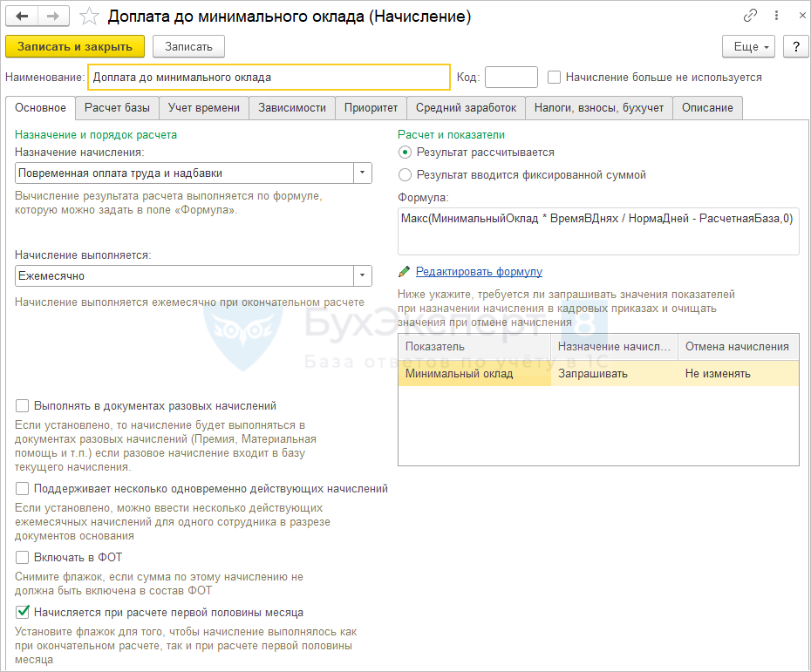Click the back navigation arrow
This screenshot has height=672, width=811.
tap(22, 16)
